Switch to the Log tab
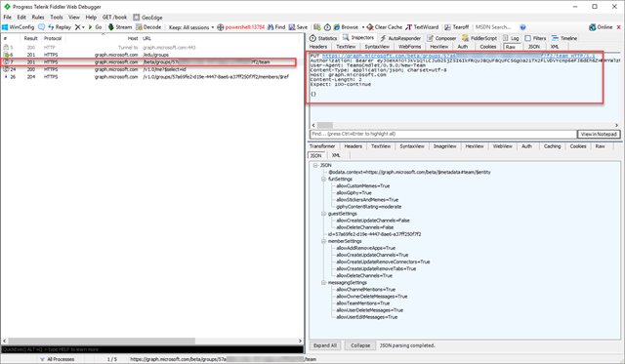Viewport: 625px width, 364px height. [511, 38]
